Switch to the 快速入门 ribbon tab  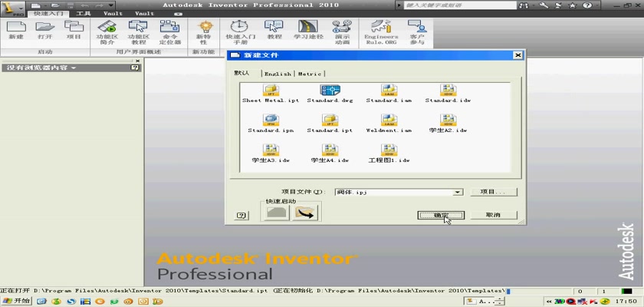tap(48, 14)
